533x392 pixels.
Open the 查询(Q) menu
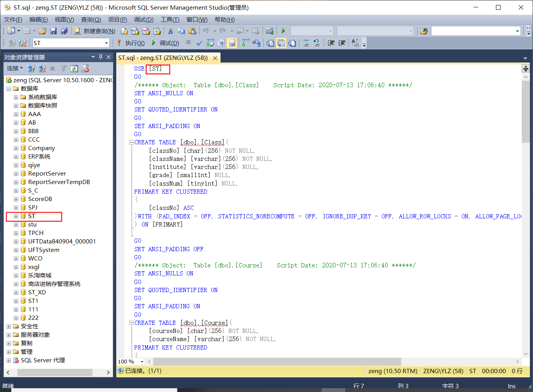coord(91,19)
